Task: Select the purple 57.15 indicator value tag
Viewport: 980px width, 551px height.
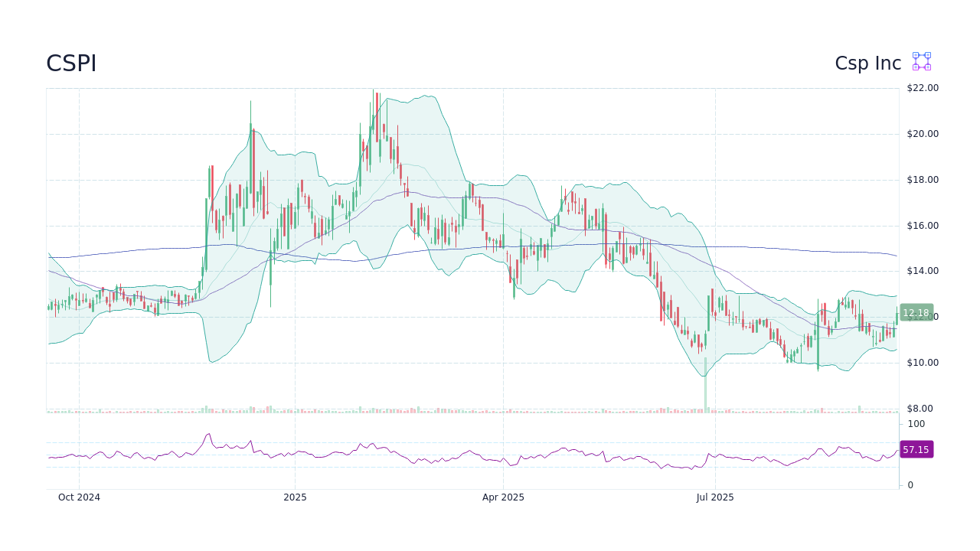Action: 916,449
